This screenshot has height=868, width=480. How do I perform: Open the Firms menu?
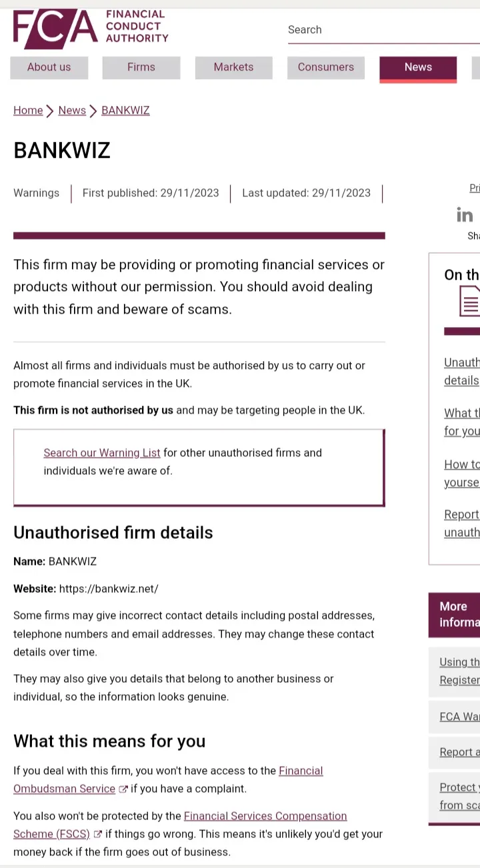pos(141,67)
